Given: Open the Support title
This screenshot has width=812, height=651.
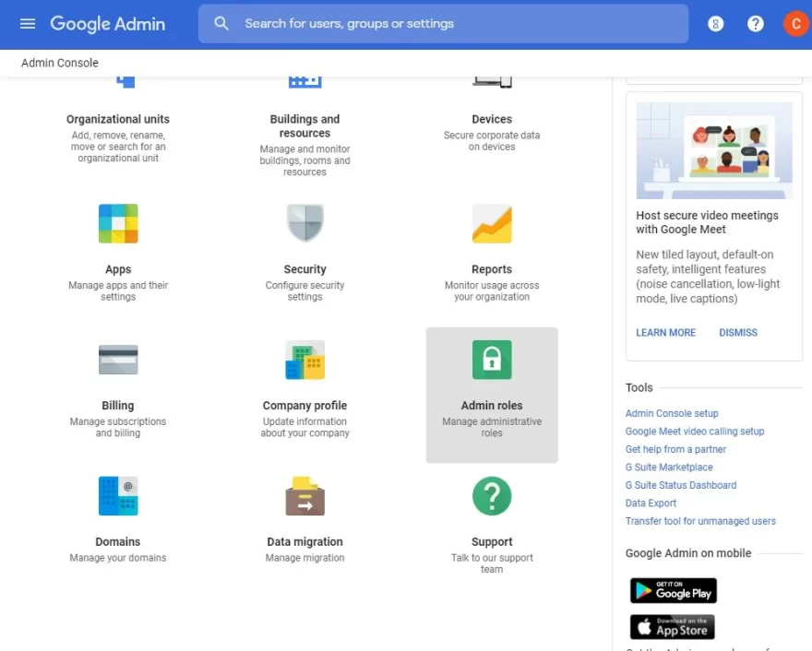Looking at the screenshot, I should pos(492,541).
